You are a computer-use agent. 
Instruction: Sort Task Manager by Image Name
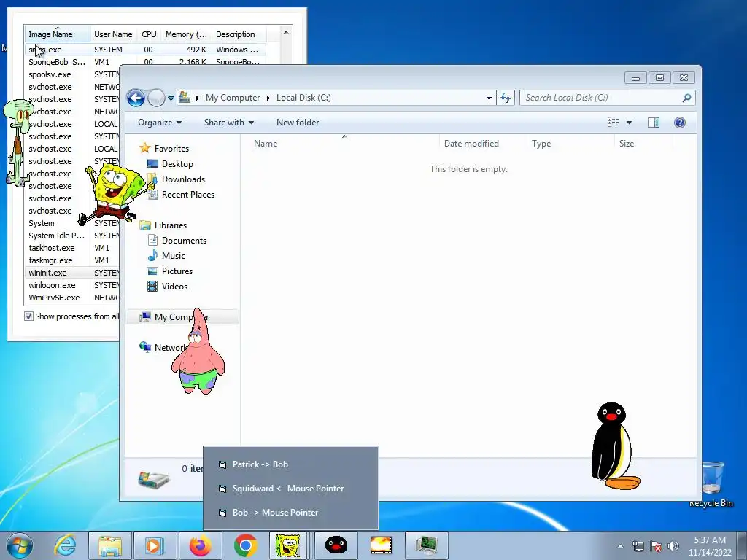[x=57, y=34]
